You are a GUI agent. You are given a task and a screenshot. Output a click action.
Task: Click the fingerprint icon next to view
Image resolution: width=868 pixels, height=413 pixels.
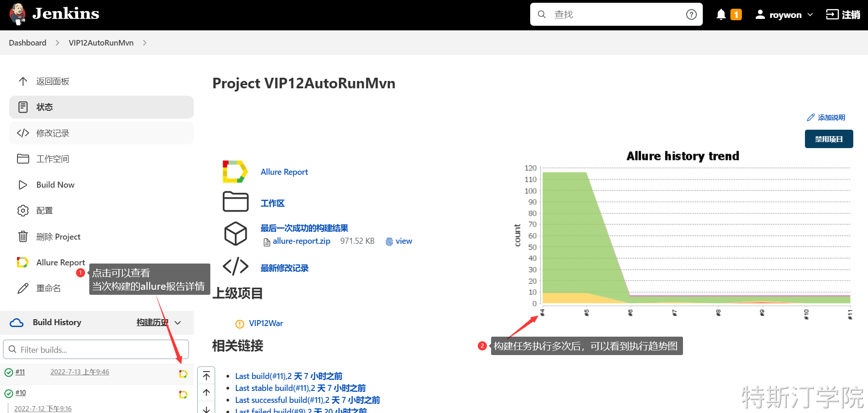point(389,241)
